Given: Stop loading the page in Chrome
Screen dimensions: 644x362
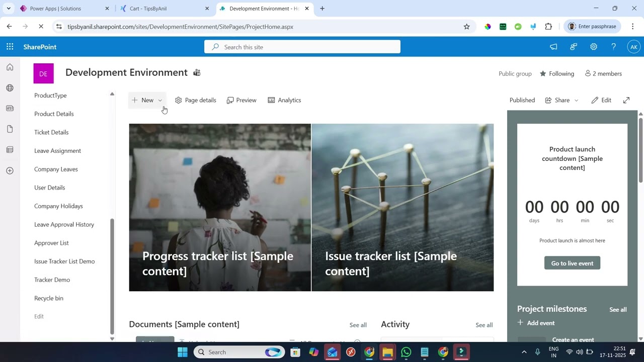Looking at the screenshot, I should (x=41, y=27).
